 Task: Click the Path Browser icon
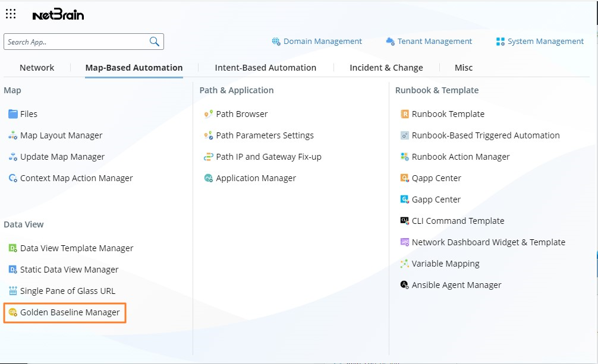pos(208,114)
